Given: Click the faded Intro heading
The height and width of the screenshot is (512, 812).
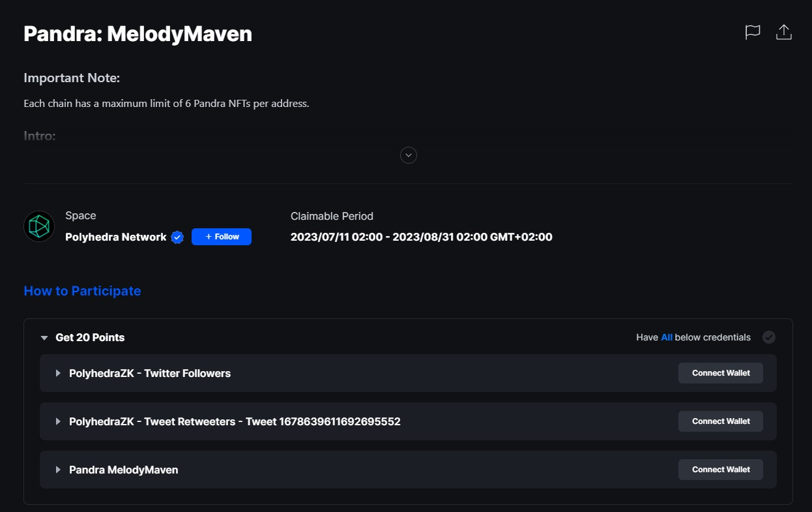Looking at the screenshot, I should (x=40, y=136).
